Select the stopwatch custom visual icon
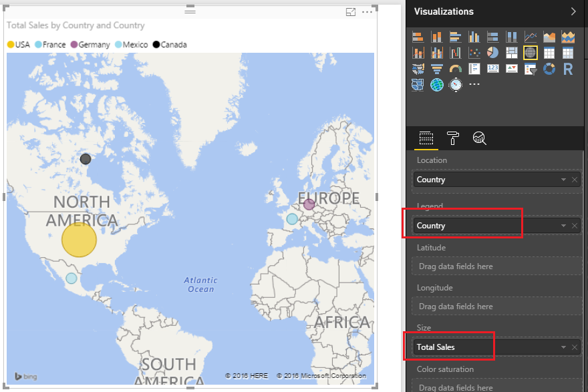588x392 pixels. [x=455, y=85]
